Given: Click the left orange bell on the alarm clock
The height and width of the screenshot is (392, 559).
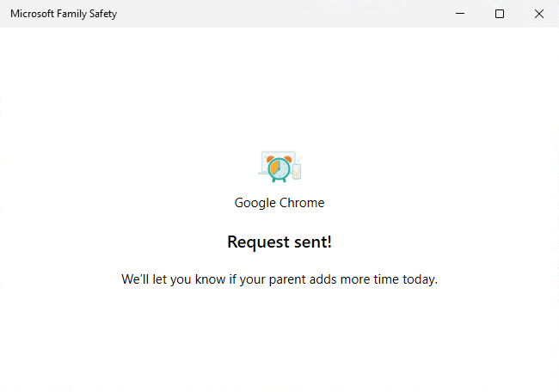Looking at the screenshot, I should pyautogui.click(x=271, y=159).
